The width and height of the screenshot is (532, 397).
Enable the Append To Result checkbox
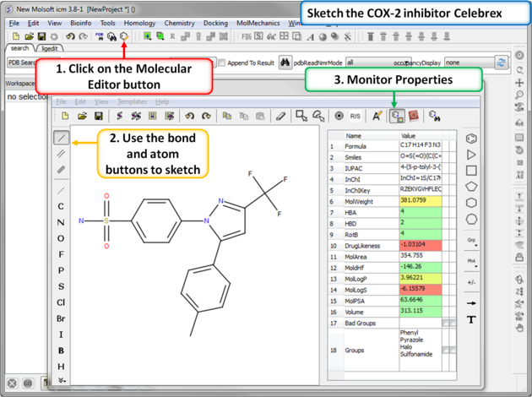221,63
